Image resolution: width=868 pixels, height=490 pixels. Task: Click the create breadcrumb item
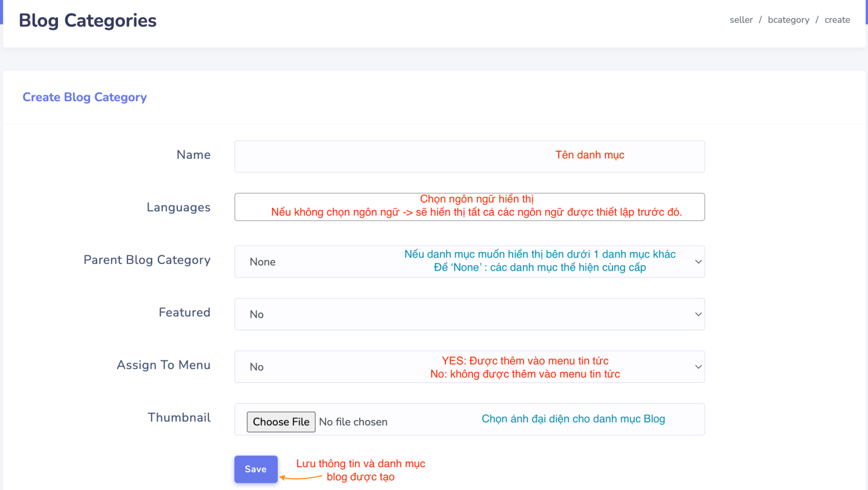coord(837,20)
